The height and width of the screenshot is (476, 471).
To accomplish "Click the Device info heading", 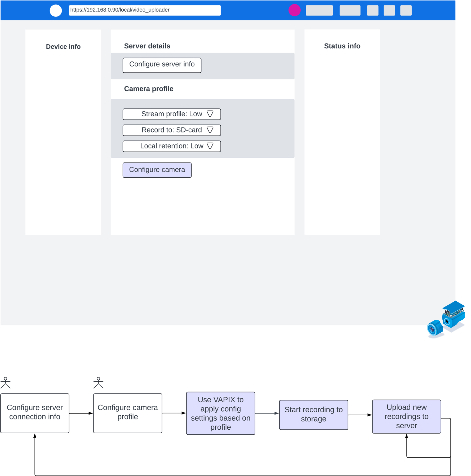I will tap(63, 47).
